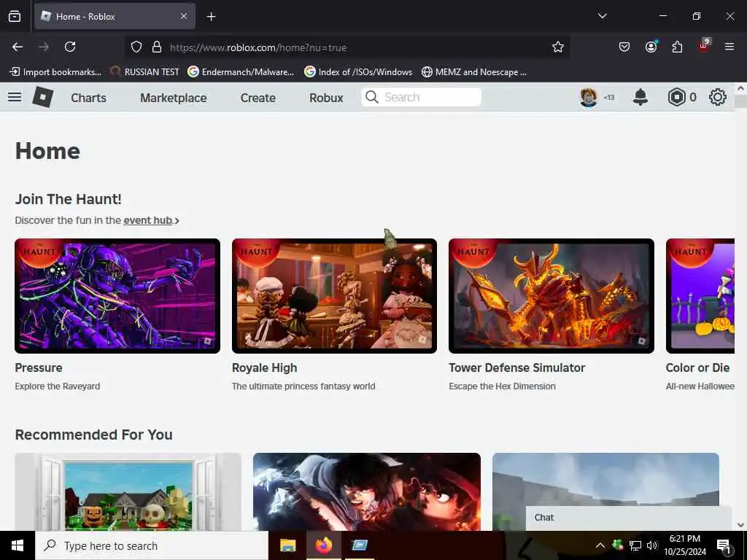The height and width of the screenshot is (560, 747).
Task: Open the Roblox hamburger navigation menu
Action: point(15,97)
